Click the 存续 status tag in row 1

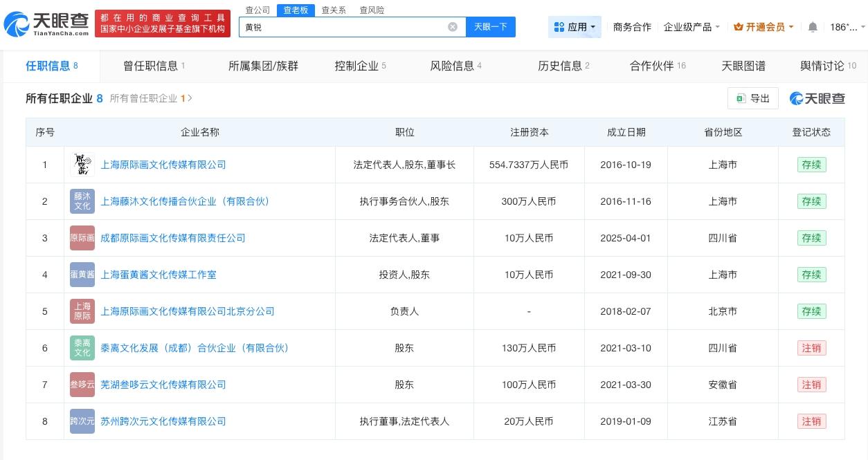pyautogui.click(x=811, y=165)
